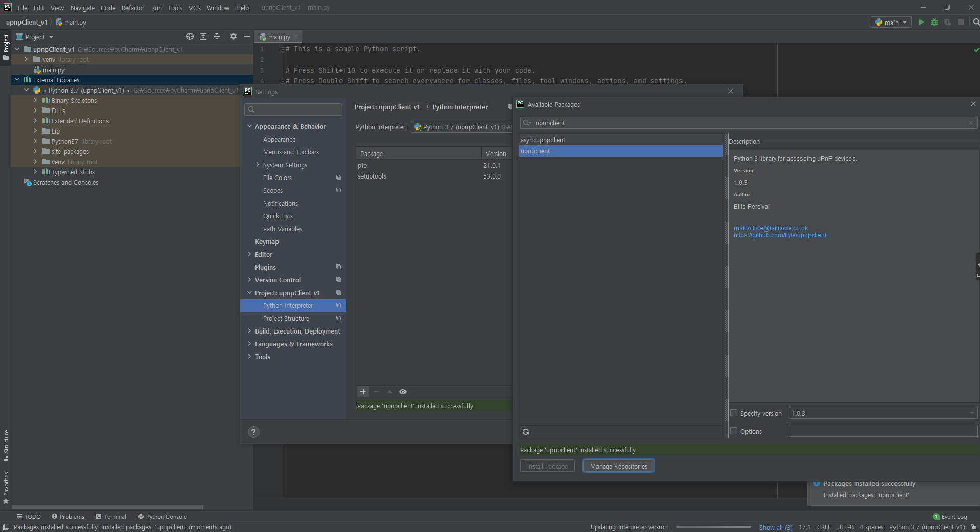The width and height of the screenshot is (980, 532).
Task: Click Collapse All icon in Project panel
Action: pos(217,36)
